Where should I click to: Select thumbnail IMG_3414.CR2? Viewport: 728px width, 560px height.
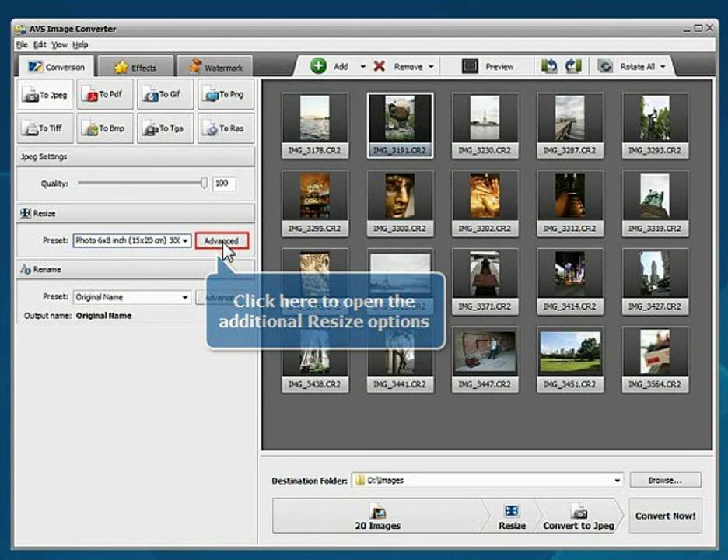pyautogui.click(x=569, y=282)
